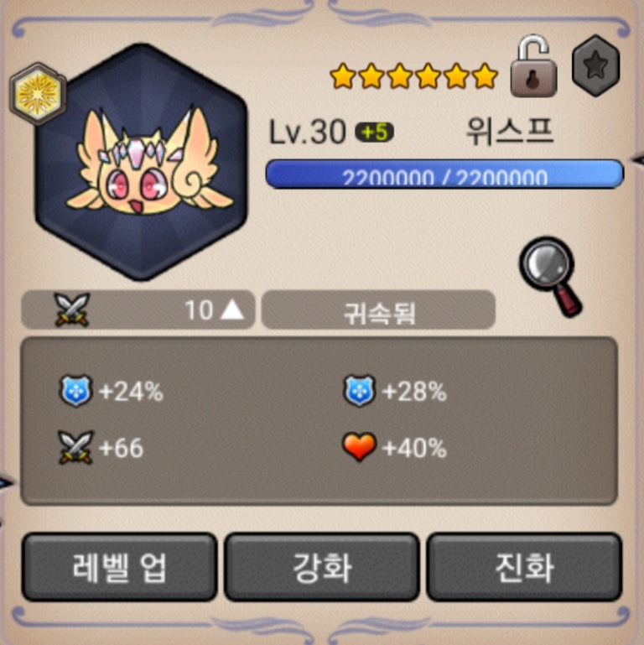The image size is (644, 645).
Task: Open details with the magnifying glass
Action: point(551,277)
